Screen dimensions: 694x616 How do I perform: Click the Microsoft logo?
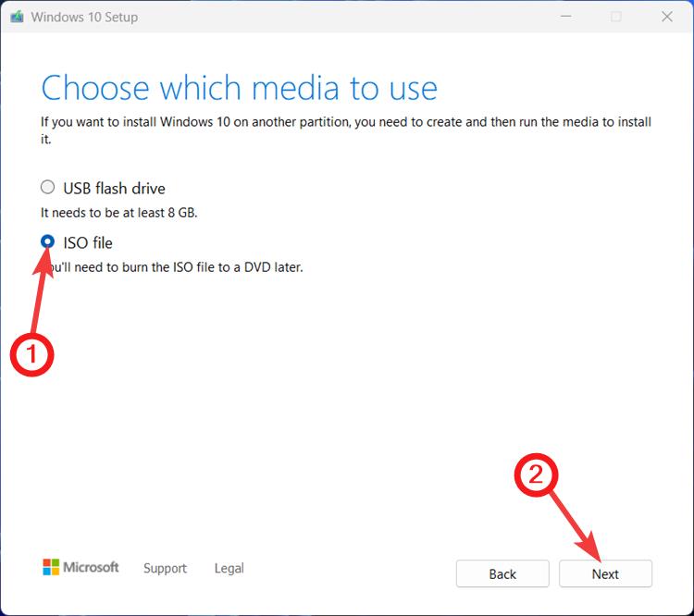point(81,567)
